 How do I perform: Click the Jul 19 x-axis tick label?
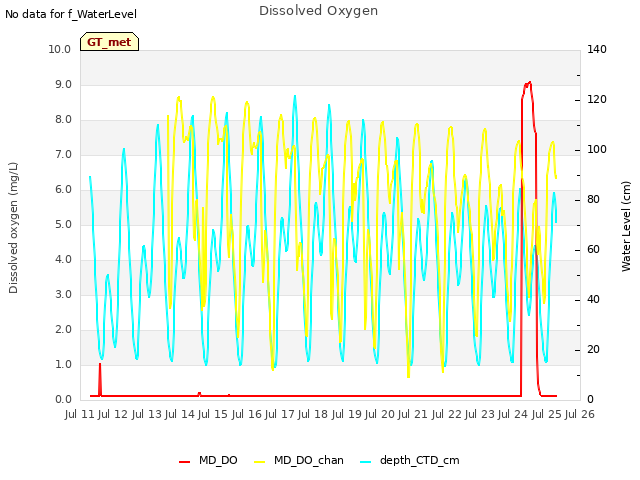[346, 414]
